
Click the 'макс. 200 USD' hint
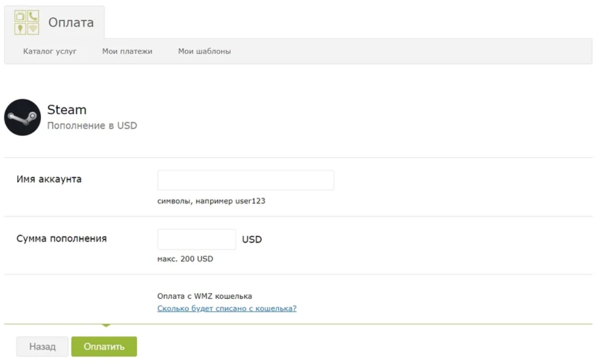tap(185, 259)
